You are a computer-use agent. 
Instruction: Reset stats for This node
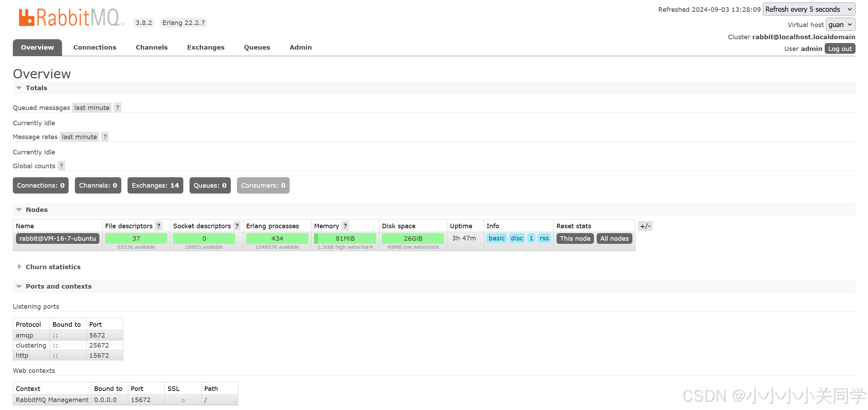point(575,239)
